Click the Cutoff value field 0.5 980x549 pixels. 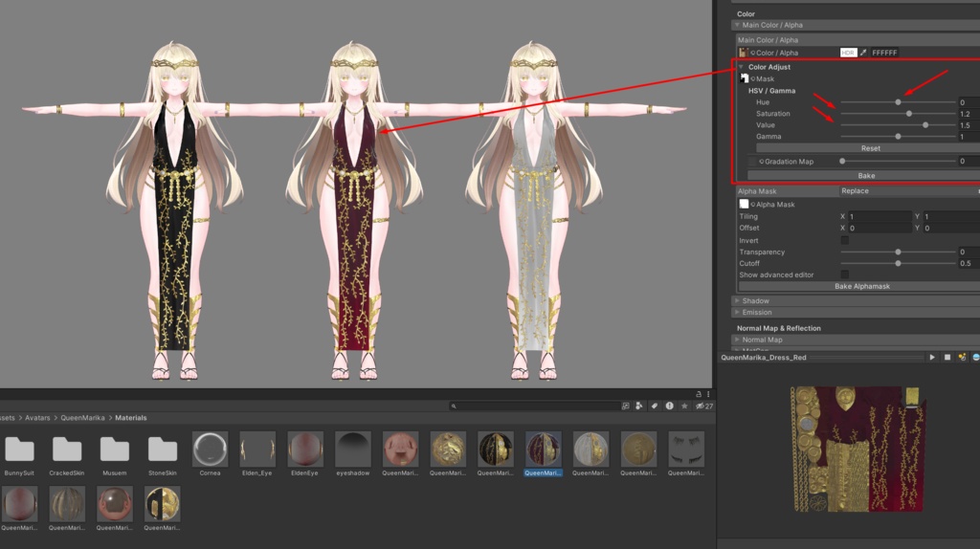969,263
